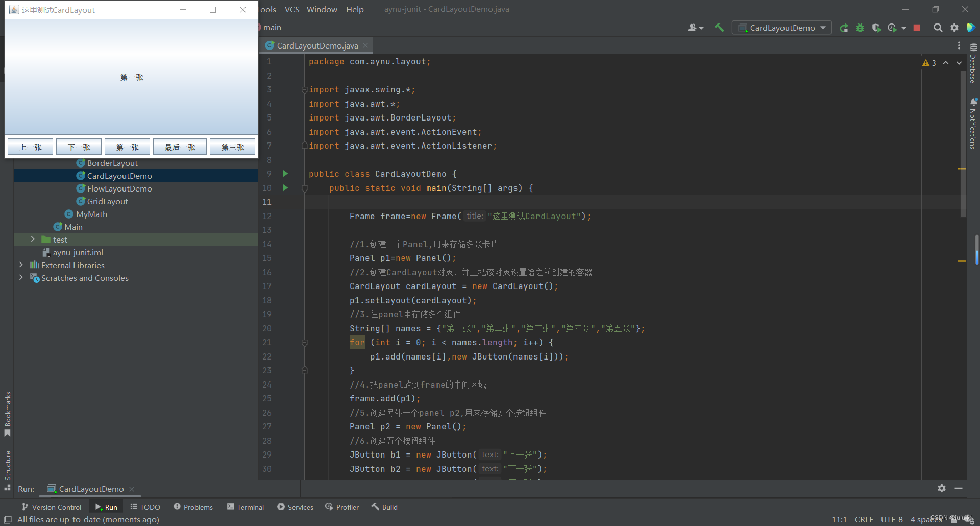Open Search Everywhere magnifier icon
980x526 pixels.
tap(938, 28)
